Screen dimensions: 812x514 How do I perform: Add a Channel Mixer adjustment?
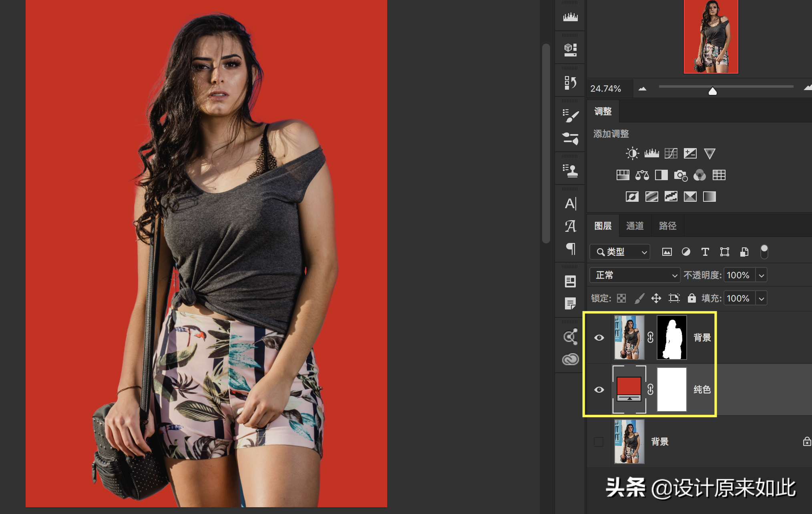coord(699,175)
